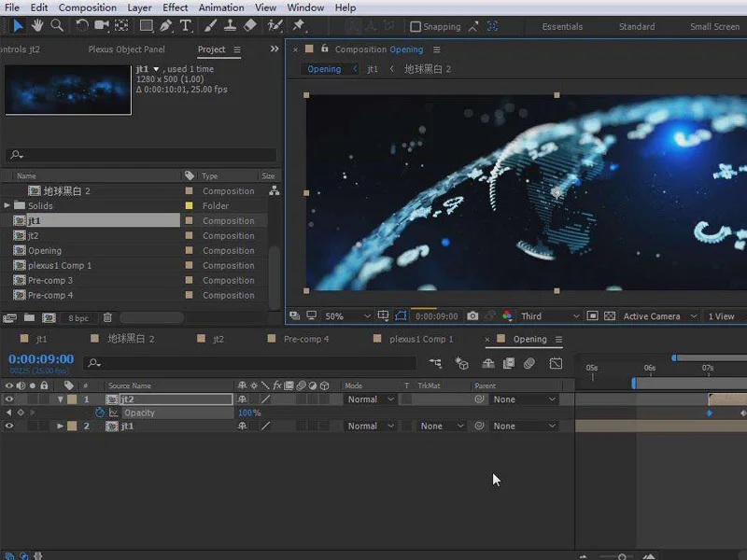The width and height of the screenshot is (747, 560).
Task: Click jt1 breadcrumb in composition navigator
Action: tap(373, 68)
